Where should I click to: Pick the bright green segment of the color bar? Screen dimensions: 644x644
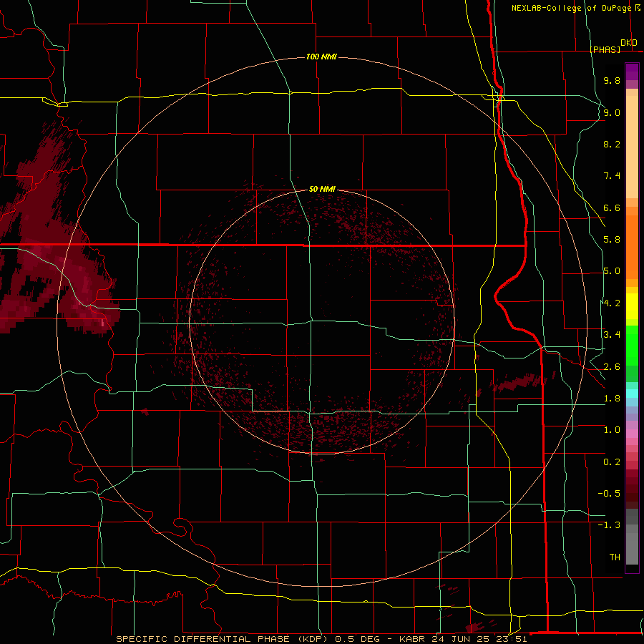[x=632, y=346]
